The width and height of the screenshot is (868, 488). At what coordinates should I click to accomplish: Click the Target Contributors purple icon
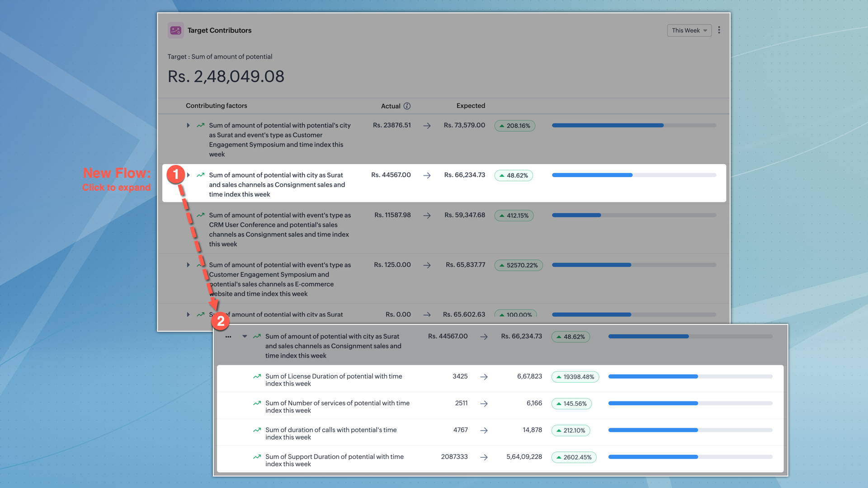tap(175, 30)
